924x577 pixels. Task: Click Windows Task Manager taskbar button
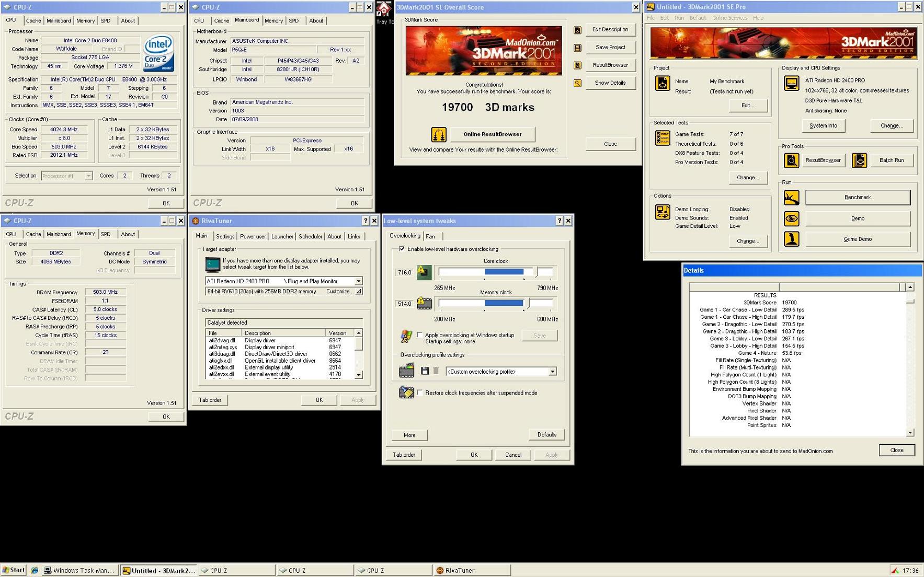[79, 570]
